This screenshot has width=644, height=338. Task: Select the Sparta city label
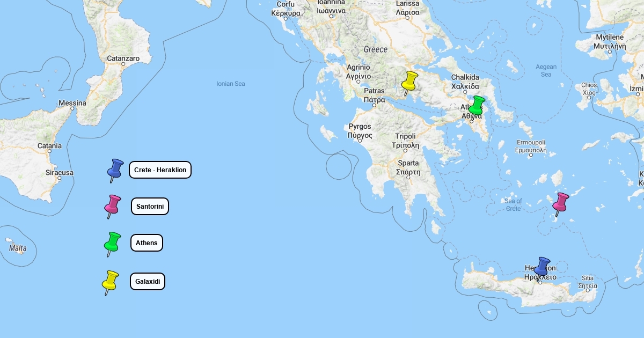[x=408, y=167]
